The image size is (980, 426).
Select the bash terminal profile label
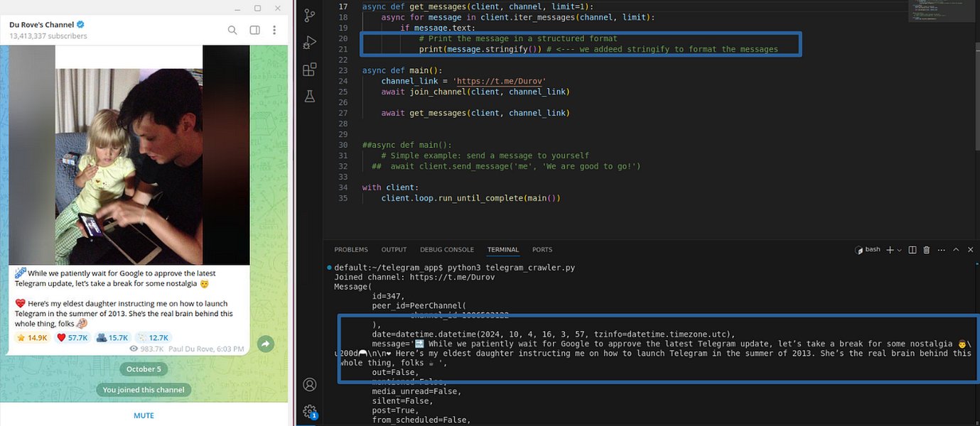coord(867,250)
